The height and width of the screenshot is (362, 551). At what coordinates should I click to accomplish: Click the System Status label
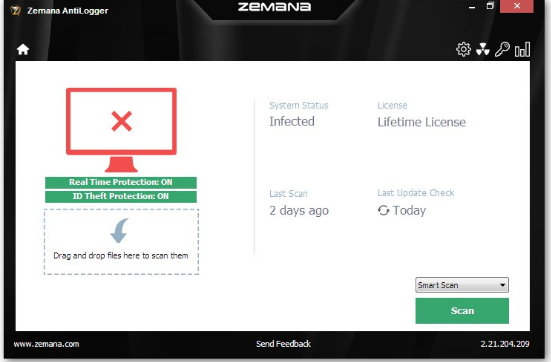pos(299,105)
